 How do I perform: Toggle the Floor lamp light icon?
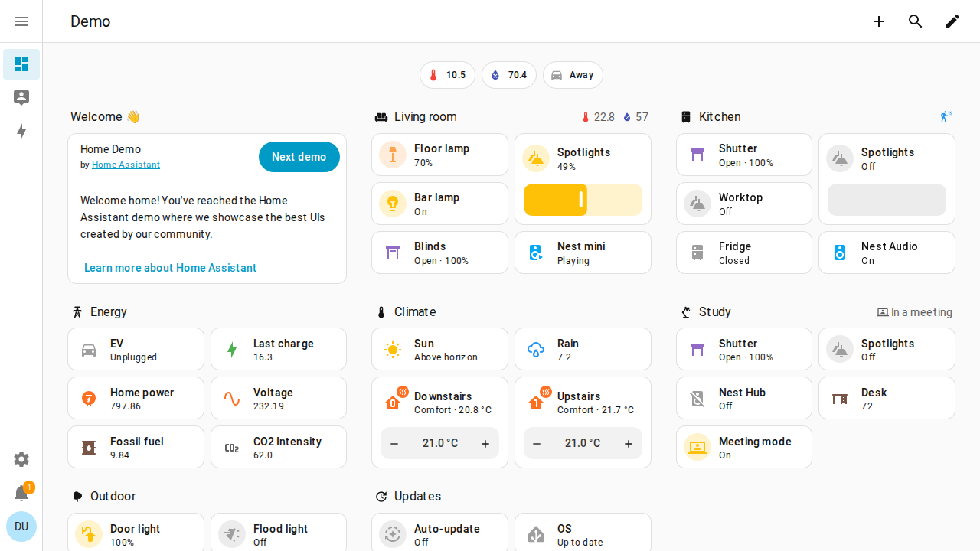(393, 155)
